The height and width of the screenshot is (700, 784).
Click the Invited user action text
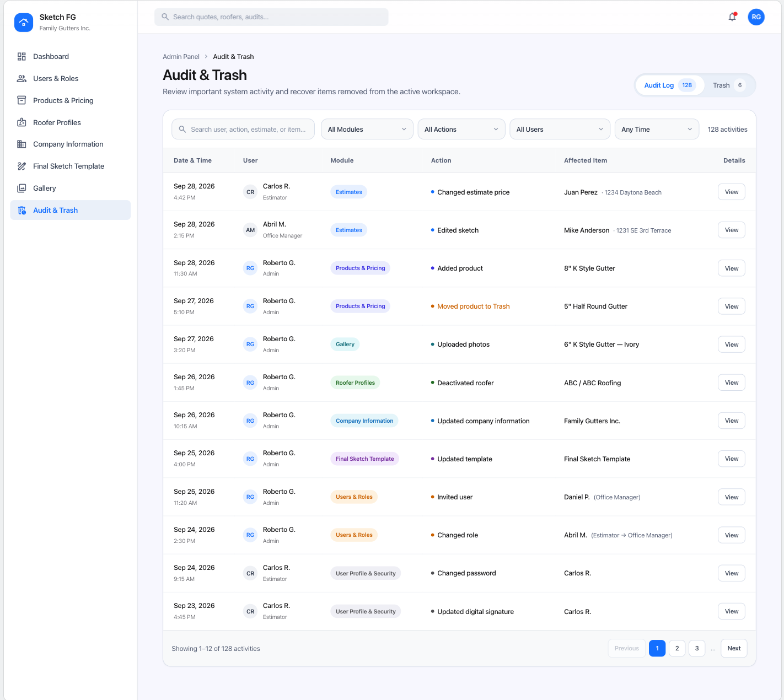coord(455,497)
